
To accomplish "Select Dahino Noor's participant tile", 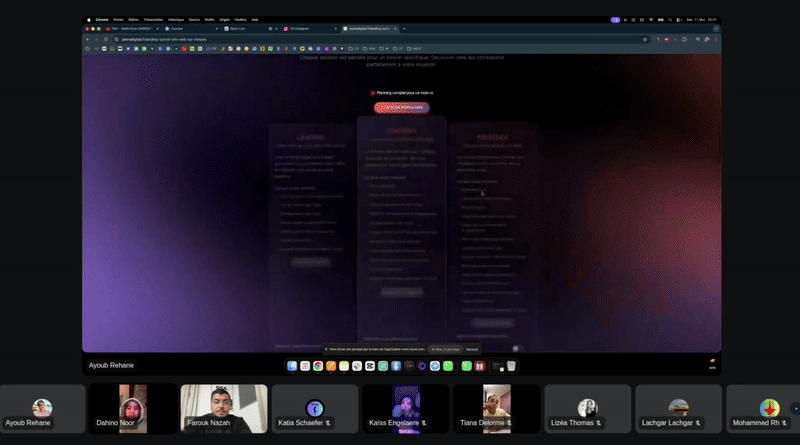I will click(133, 408).
